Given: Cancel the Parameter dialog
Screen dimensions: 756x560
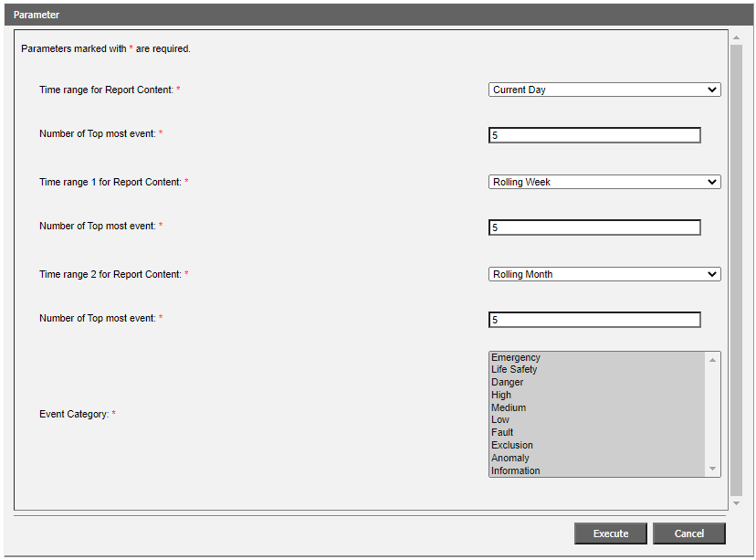Looking at the screenshot, I should click(x=688, y=534).
